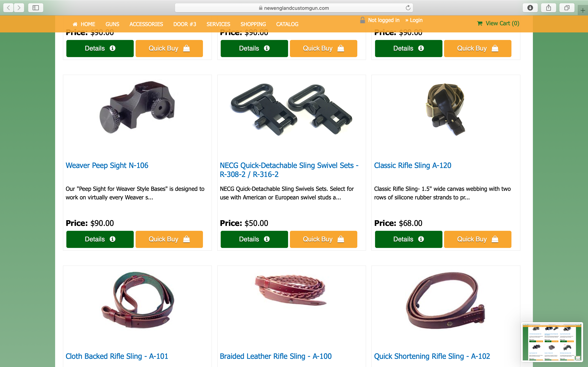Click the address bar URL field
This screenshot has height=367, width=588.
(294, 8)
